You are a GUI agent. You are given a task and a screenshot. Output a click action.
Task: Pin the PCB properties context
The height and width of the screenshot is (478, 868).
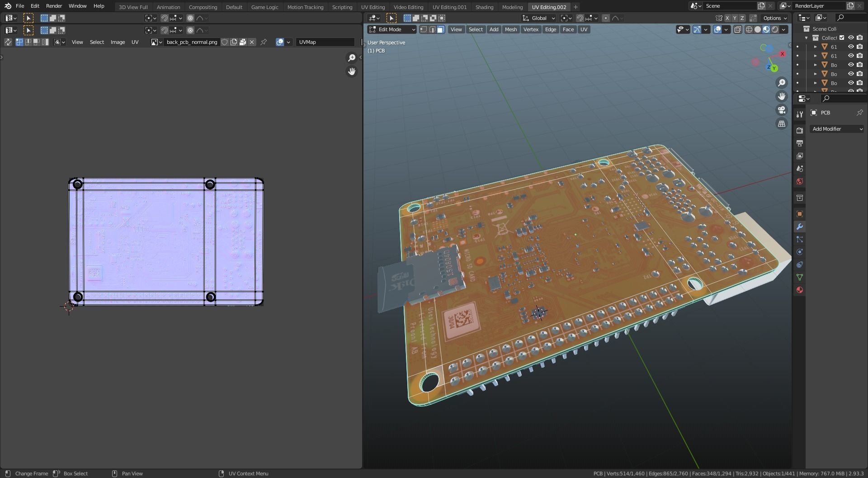pyautogui.click(x=859, y=113)
